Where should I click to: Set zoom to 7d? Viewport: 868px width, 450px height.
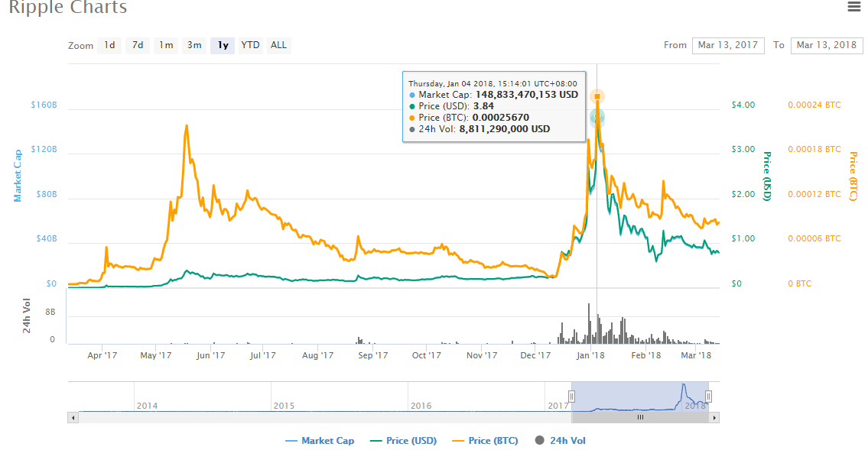(138, 45)
